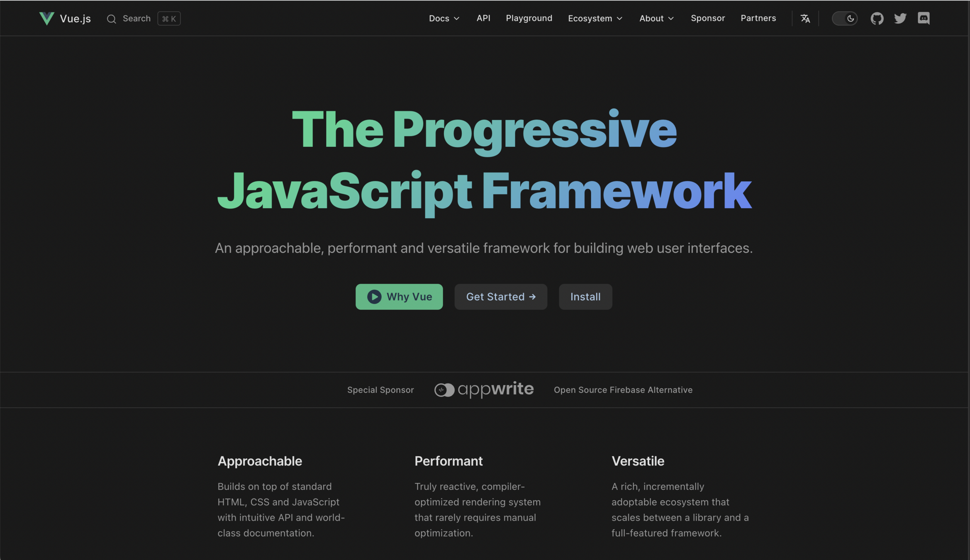Click the Install button
Screen dimensions: 970x560
coord(585,297)
